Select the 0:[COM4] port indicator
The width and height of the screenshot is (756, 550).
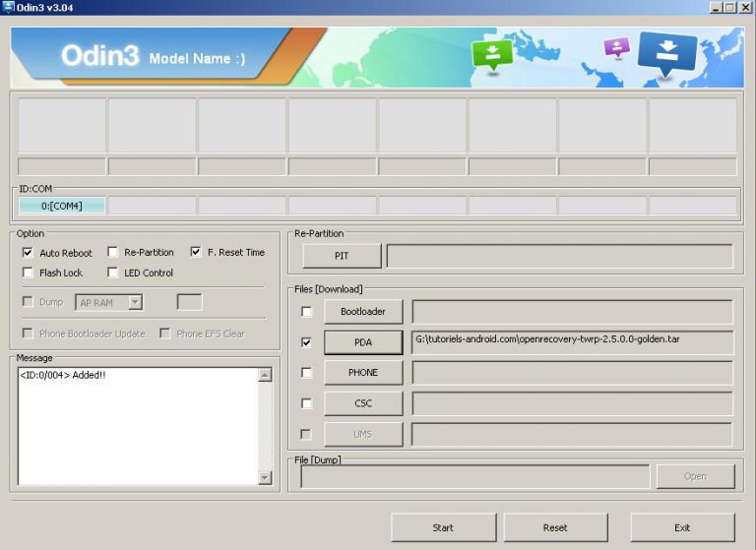click(62, 206)
